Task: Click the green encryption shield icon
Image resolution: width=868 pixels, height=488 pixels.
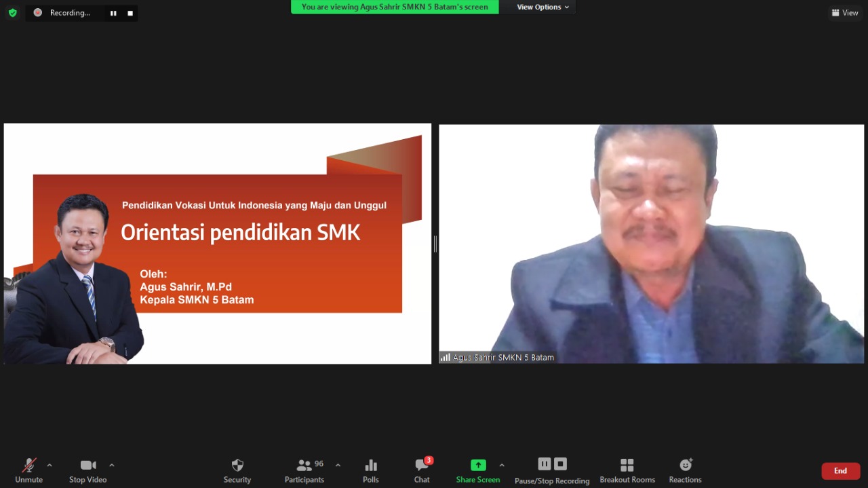Action: tap(12, 12)
